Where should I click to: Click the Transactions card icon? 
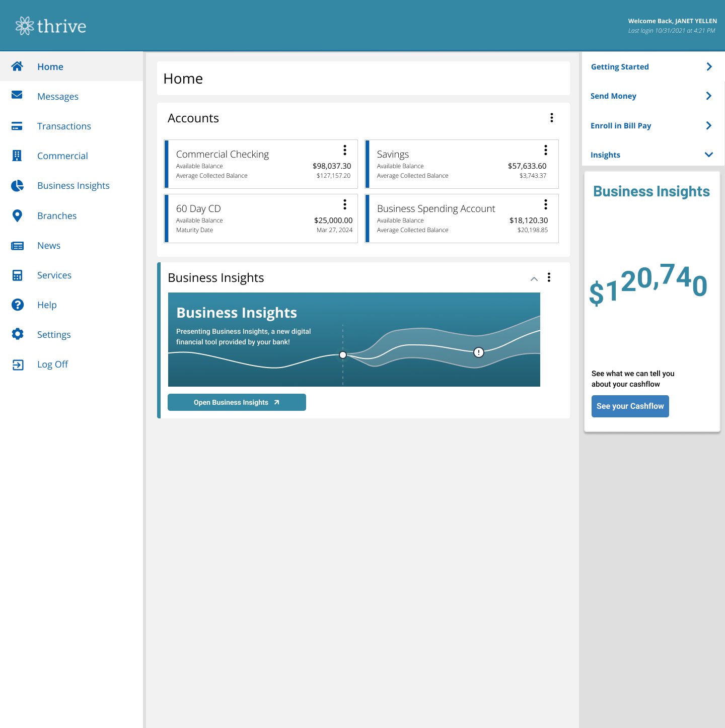tap(17, 126)
